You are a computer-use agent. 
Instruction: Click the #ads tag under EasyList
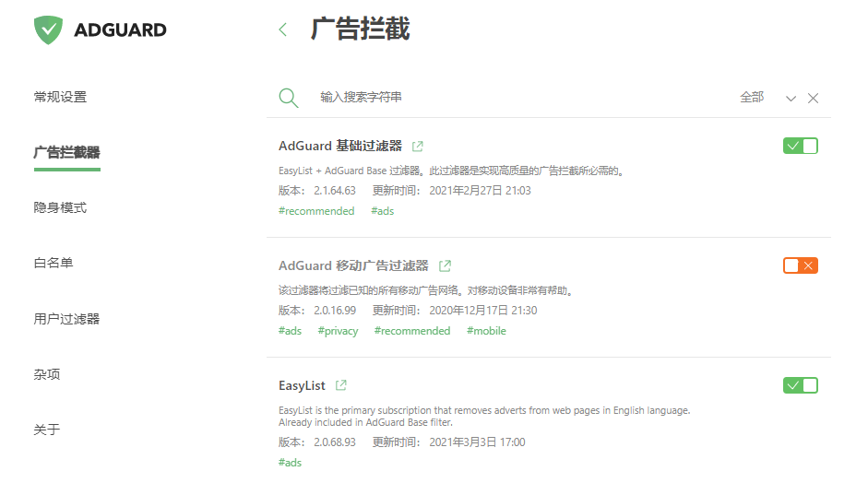290,463
